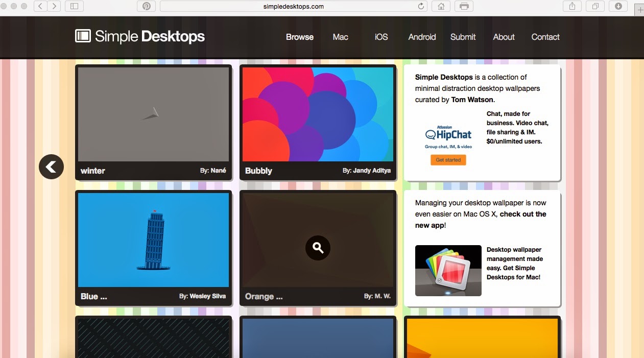
Task: Click the print toolbar icon
Action: click(464, 6)
